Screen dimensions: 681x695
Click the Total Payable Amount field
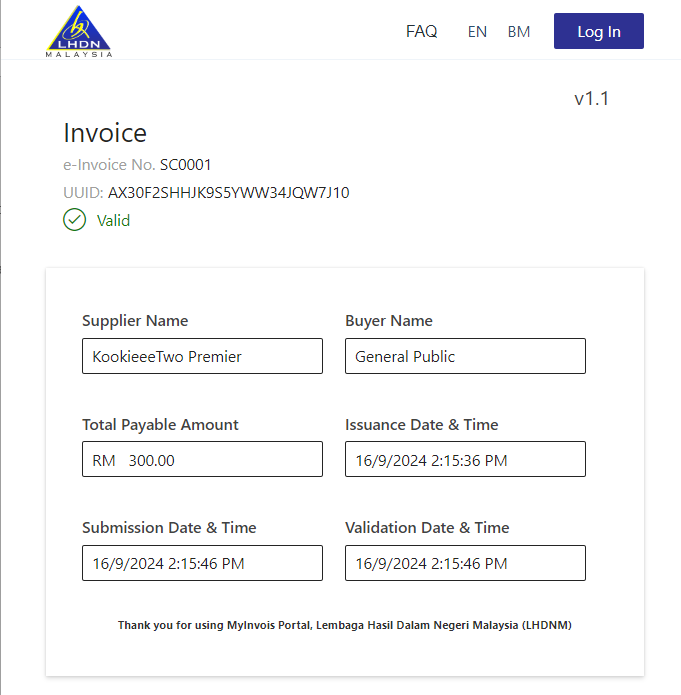click(x=202, y=460)
